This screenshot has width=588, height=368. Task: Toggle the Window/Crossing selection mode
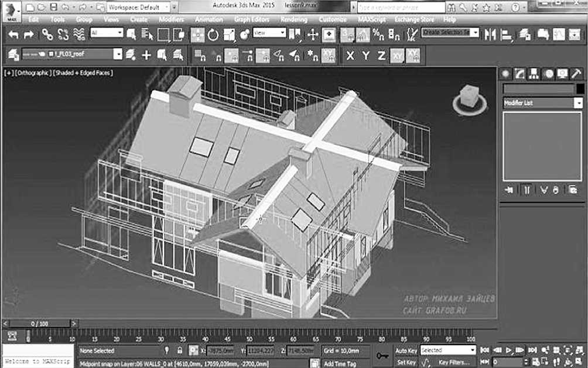pos(179,35)
